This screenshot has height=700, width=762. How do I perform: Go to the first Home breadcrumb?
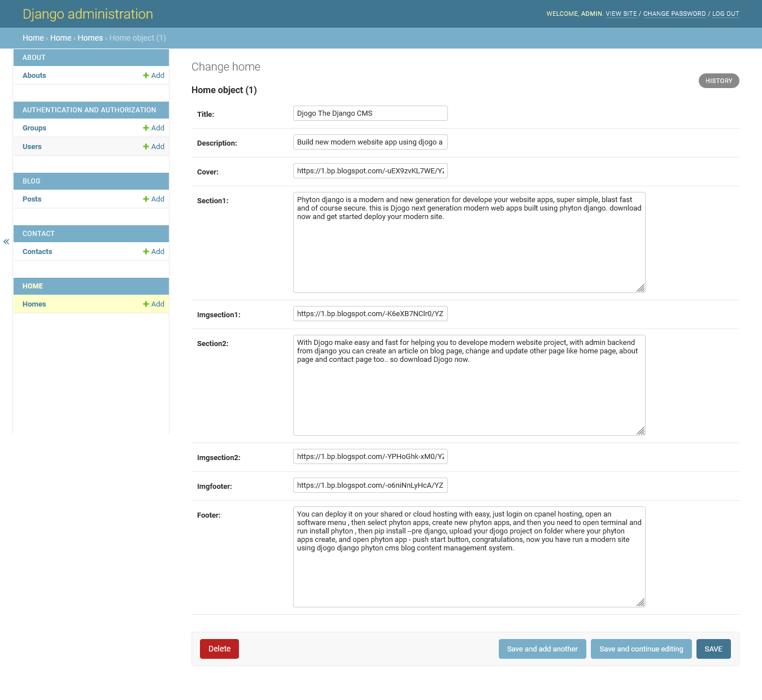33,38
